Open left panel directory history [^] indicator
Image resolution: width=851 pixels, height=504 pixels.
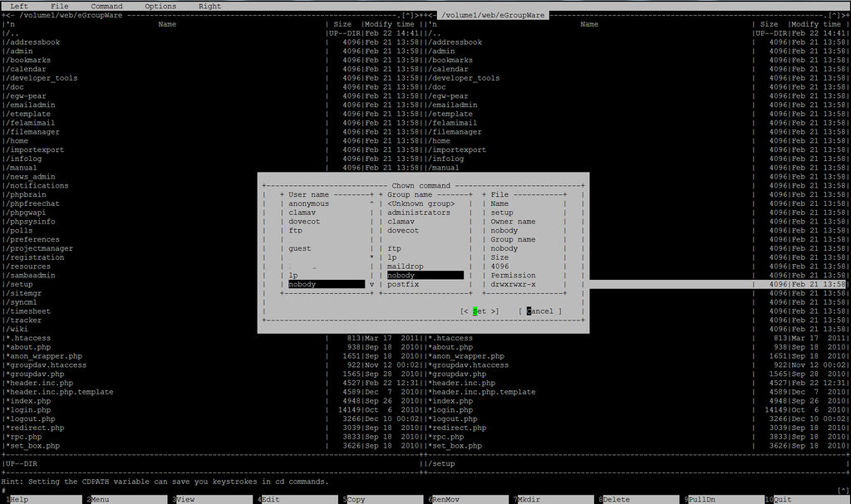407,15
